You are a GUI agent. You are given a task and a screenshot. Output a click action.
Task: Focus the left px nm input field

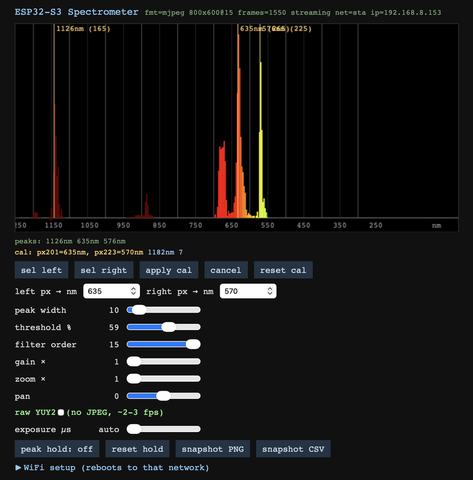[111, 291]
